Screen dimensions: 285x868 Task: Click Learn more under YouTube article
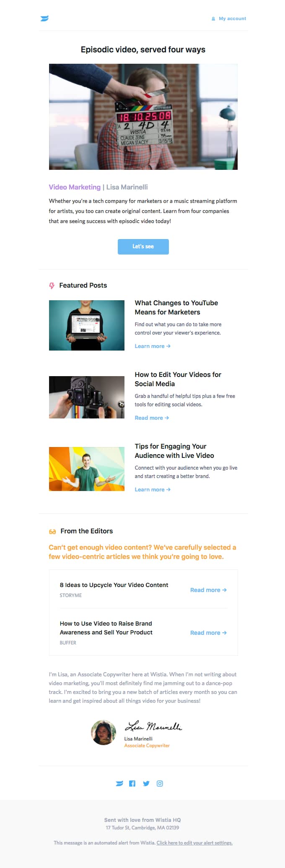(153, 346)
